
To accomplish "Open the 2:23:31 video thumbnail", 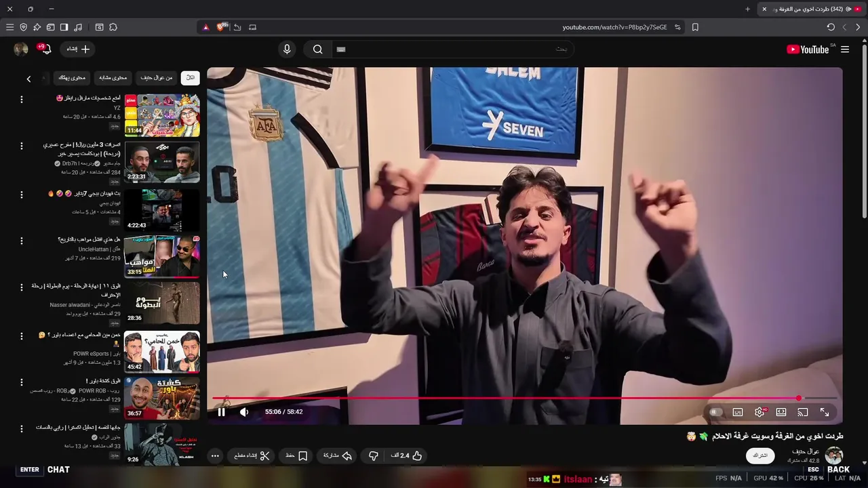I will point(162,162).
